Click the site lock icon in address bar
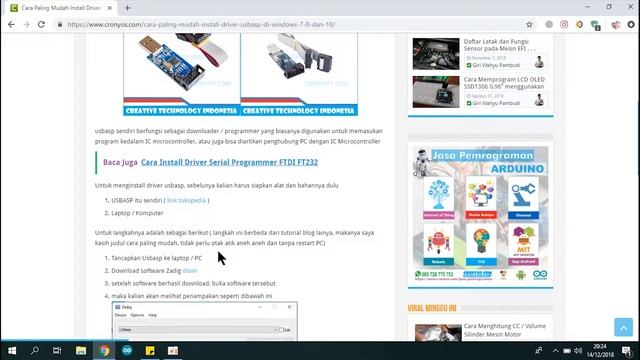The width and height of the screenshot is (640, 360). point(60,24)
